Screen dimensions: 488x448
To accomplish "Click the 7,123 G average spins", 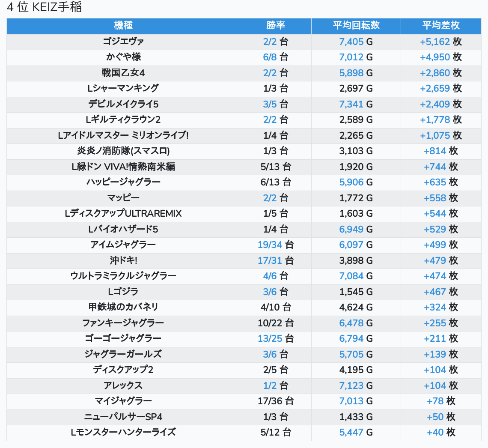I will 356,386.
